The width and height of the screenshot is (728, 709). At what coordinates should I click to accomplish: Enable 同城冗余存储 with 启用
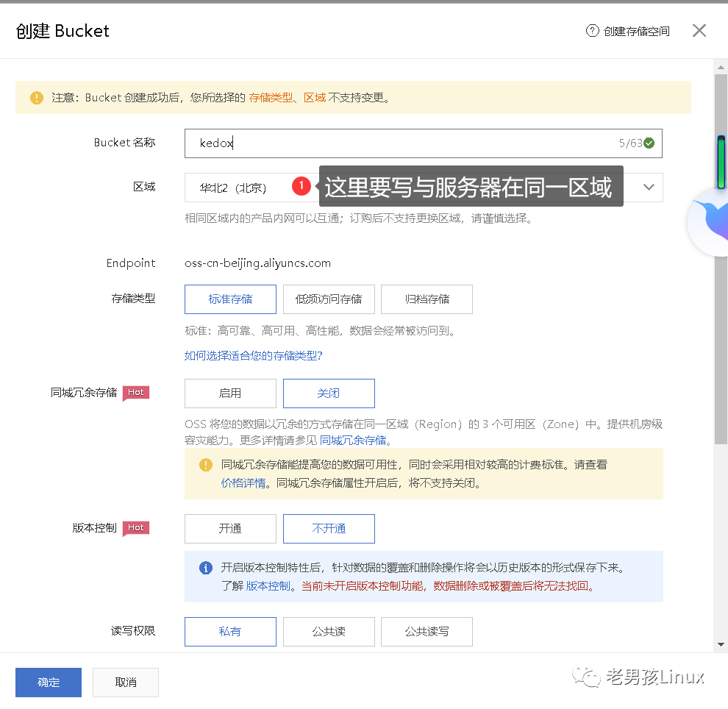(x=230, y=393)
